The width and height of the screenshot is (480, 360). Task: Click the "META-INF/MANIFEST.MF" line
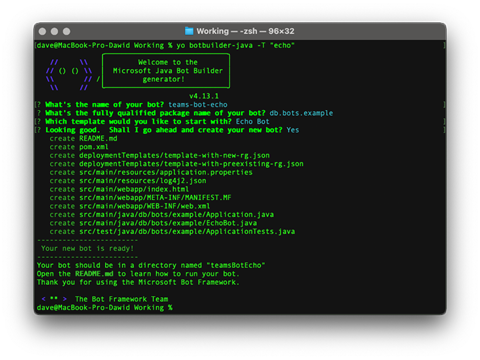click(140, 198)
